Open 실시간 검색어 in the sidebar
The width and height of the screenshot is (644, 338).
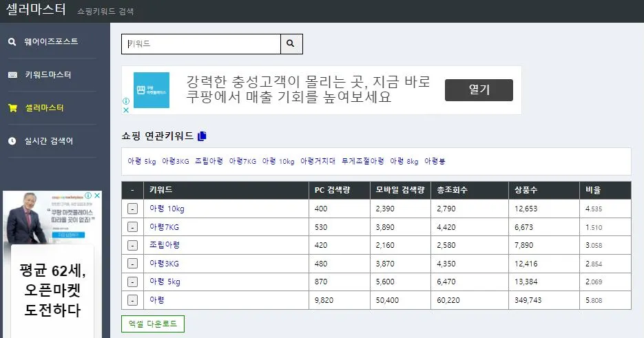tap(48, 141)
